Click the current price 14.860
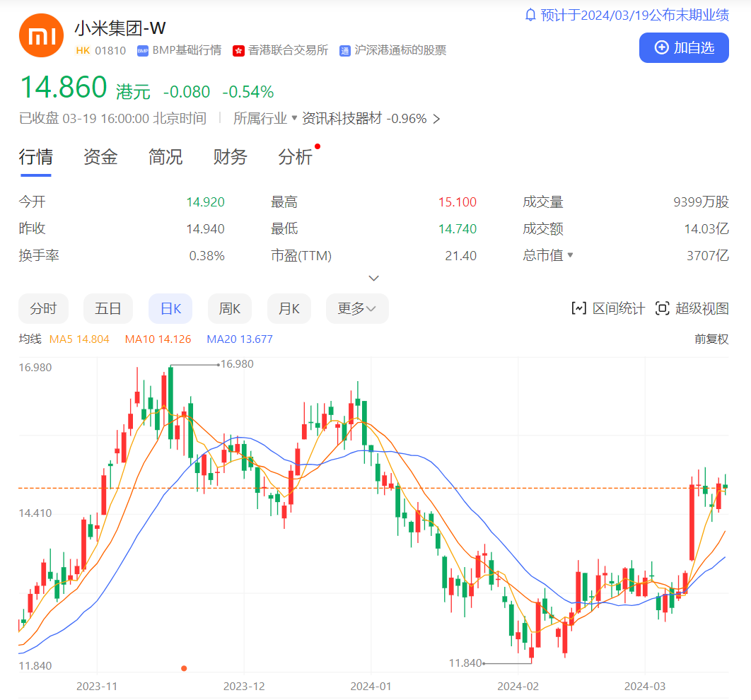 click(64, 87)
